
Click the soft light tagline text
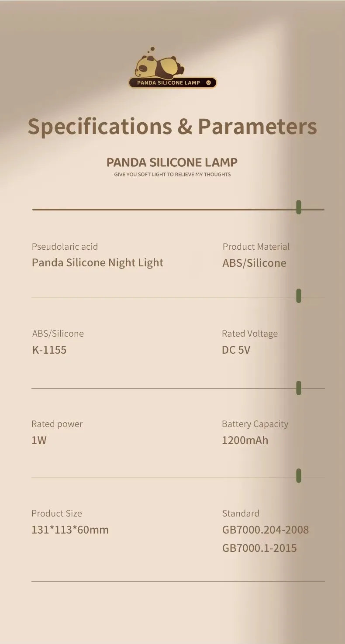pos(172,175)
